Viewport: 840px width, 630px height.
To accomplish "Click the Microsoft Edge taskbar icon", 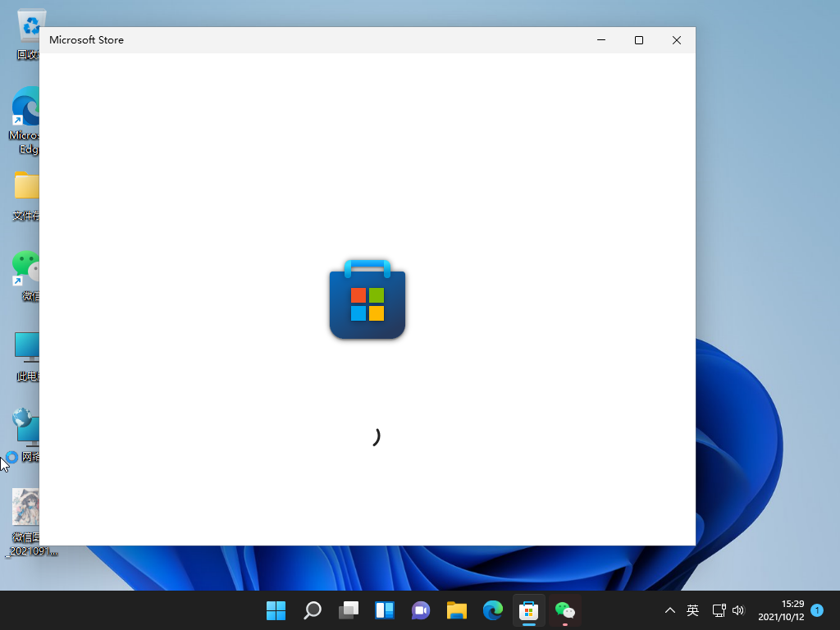I will [x=493, y=610].
